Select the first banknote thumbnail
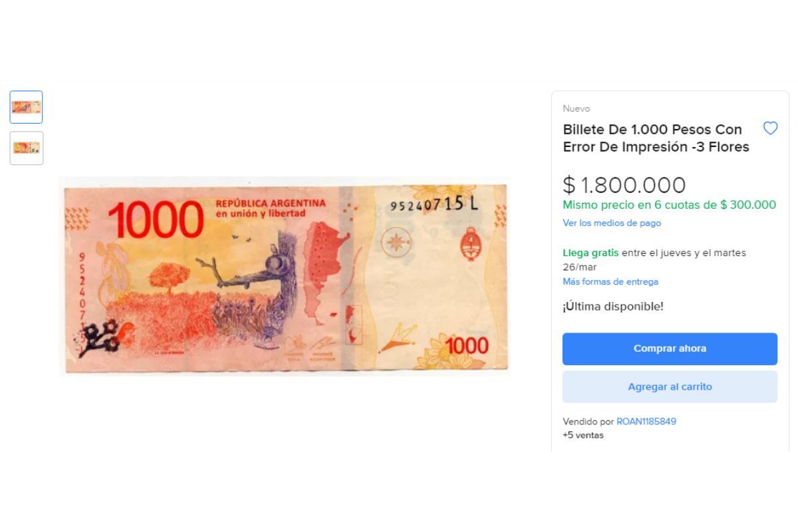798x532 pixels. 27,107
